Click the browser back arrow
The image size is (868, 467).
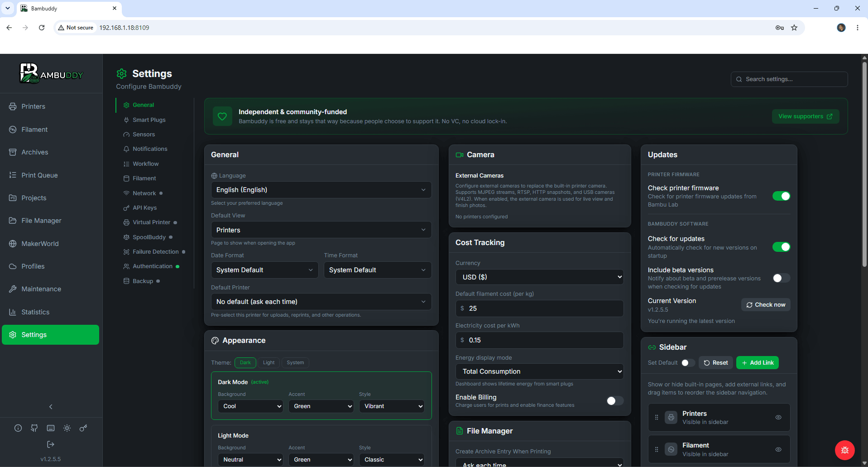tap(9, 28)
